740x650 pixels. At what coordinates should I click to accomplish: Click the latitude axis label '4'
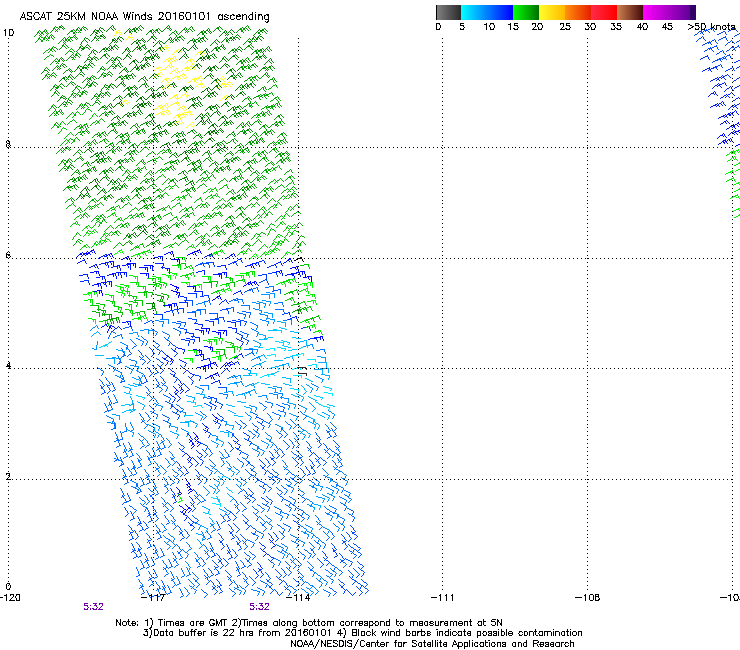[8, 366]
